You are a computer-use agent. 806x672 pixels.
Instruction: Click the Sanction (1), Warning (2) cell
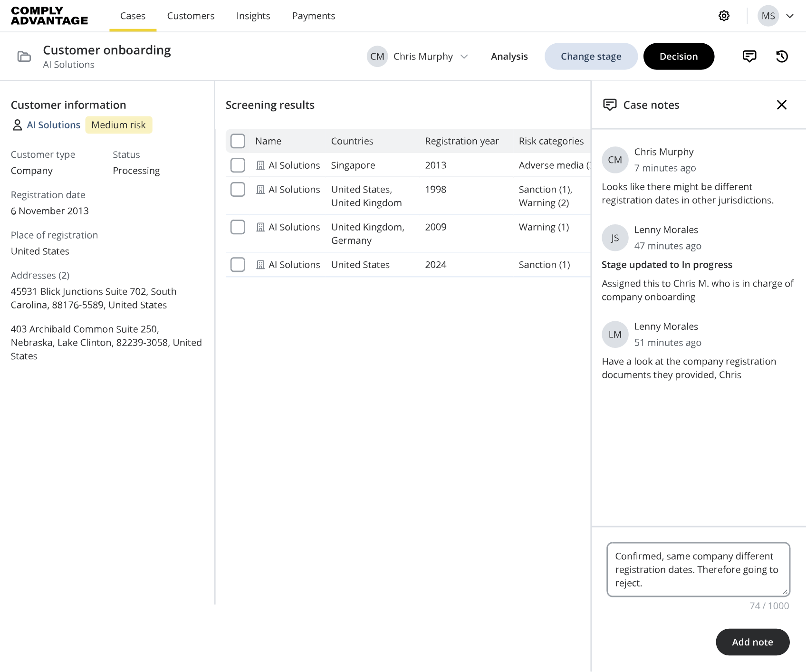546,196
